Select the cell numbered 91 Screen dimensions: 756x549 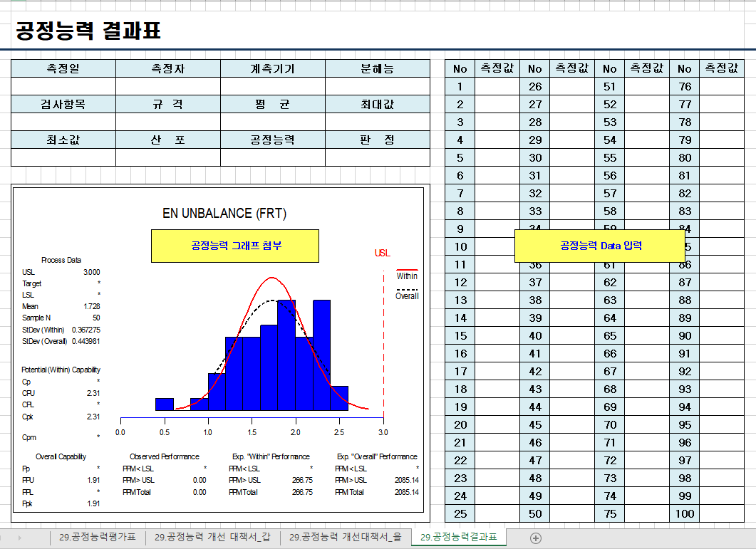click(x=684, y=354)
